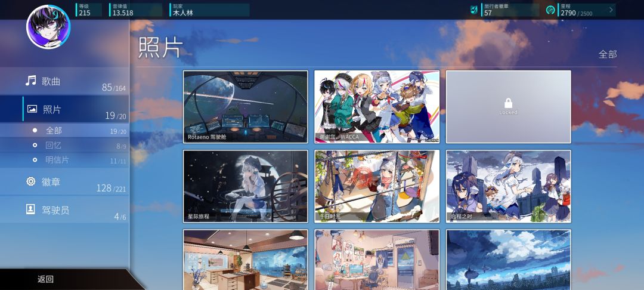Image resolution: width=644 pixels, height=290 pixels.
Task: Select the 全部 filter radio bullet
Action: coord(35,130)
